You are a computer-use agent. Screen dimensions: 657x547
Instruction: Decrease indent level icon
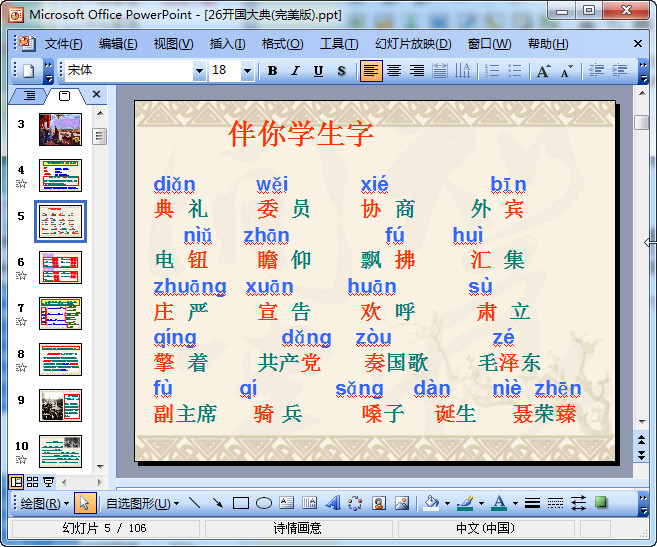596,70
